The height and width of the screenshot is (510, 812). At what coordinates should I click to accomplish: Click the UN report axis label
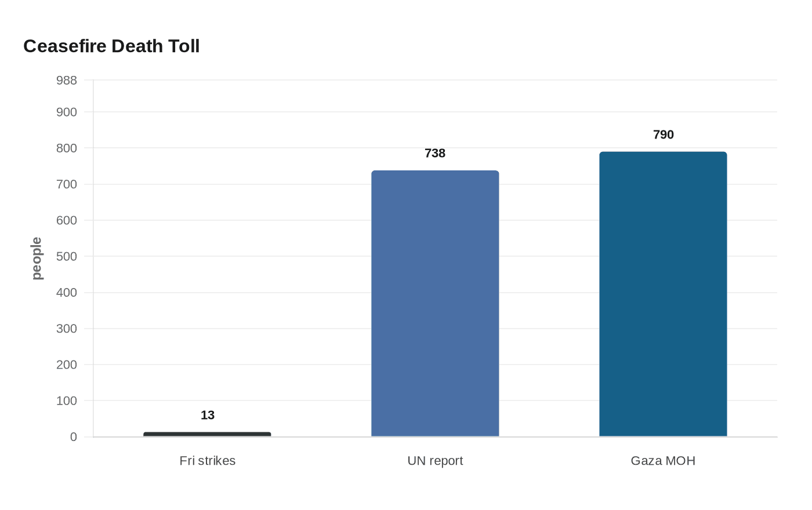coord(435,461)
